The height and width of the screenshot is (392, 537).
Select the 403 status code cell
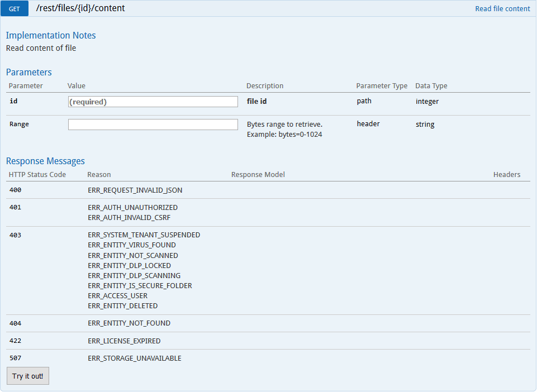(x=16, y=235)
